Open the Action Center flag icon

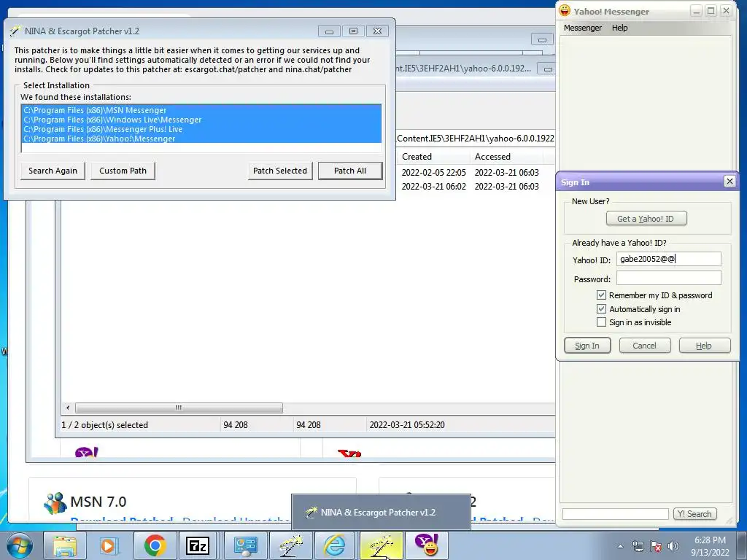(656, 546)
